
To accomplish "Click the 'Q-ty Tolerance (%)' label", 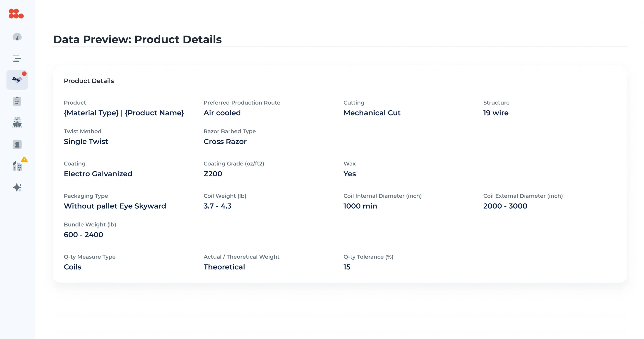I will [x=368, y=257].
